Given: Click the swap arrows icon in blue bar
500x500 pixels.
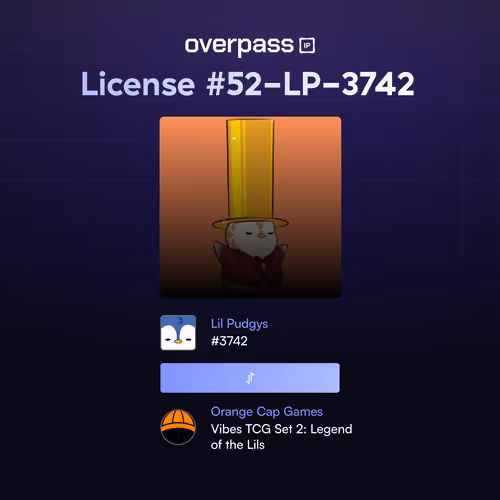Looking at the screenshot, I should click(250, 378).
